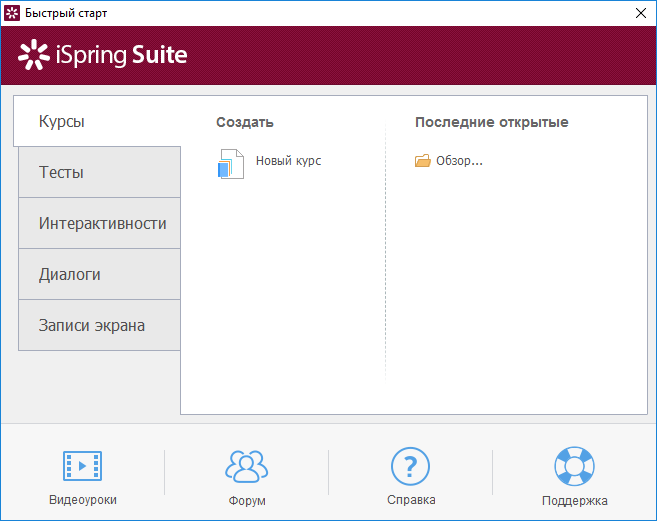Open the Интерактивности tab
Screen dimensions: 657x521
100,223
